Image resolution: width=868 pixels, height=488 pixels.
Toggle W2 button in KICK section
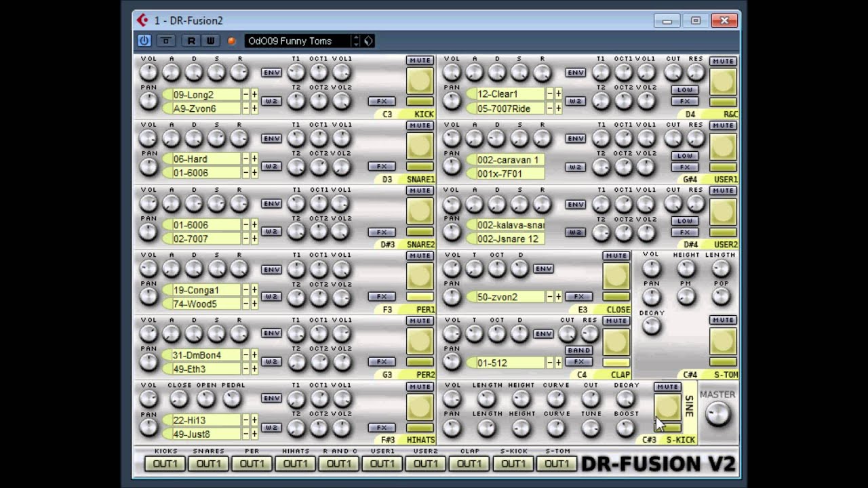271,101
